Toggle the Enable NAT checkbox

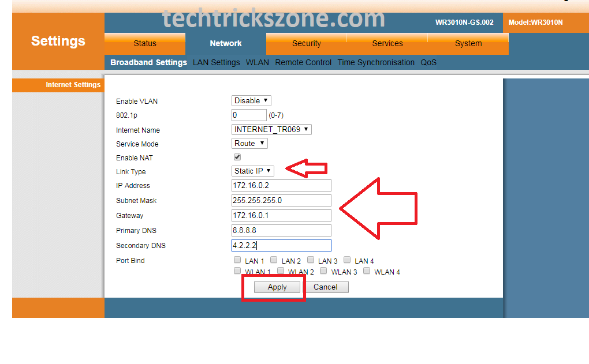pos(237,157)
